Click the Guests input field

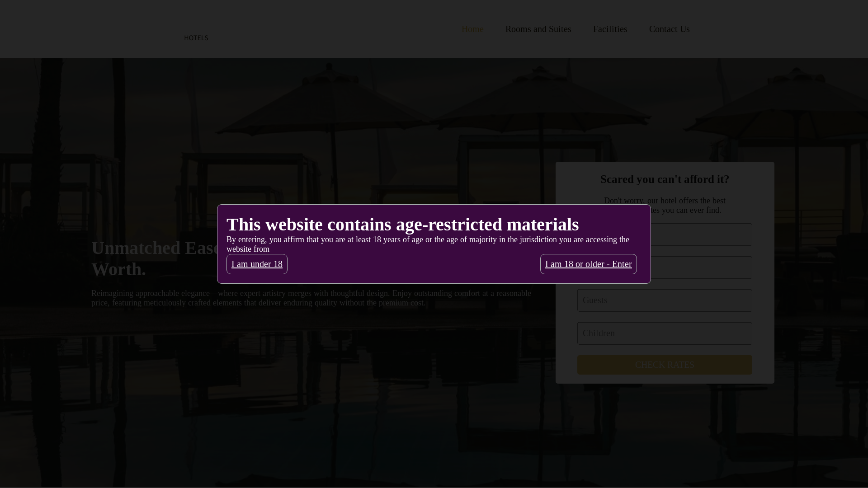tap(665, 300)
